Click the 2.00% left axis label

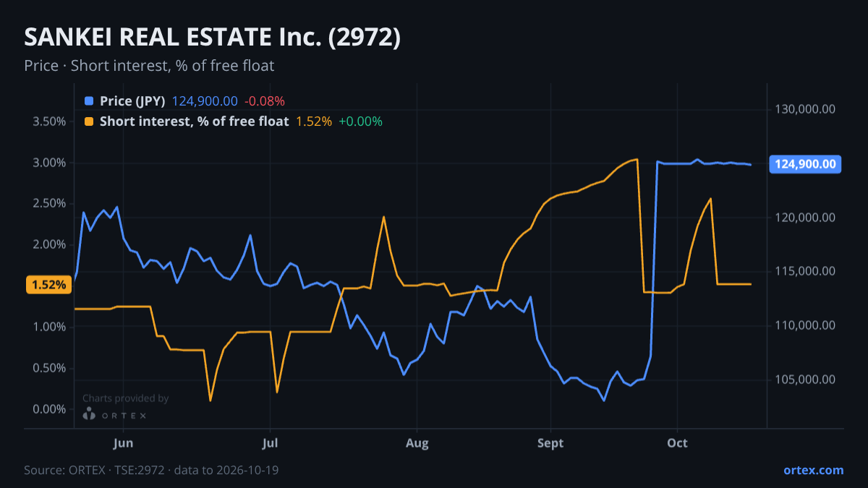[x=50, y=244]
